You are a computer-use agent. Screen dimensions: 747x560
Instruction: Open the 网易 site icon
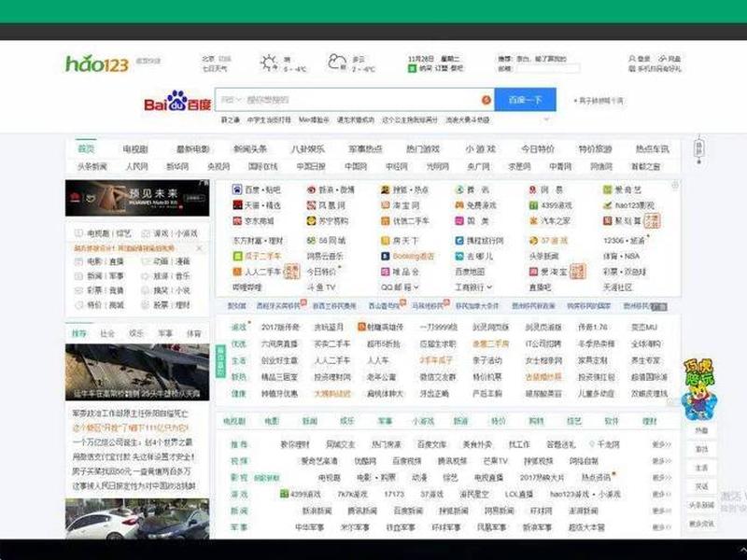[533, 189]
